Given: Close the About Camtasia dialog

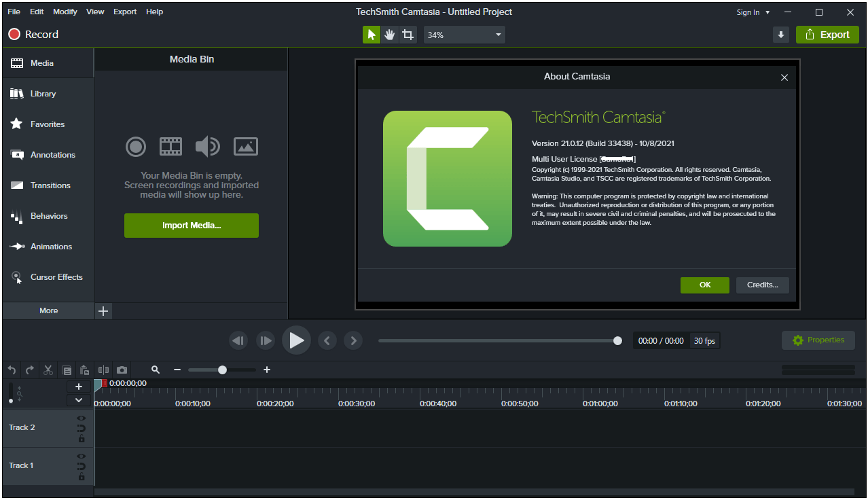Looking at the screenshot, I should point(784,77).
